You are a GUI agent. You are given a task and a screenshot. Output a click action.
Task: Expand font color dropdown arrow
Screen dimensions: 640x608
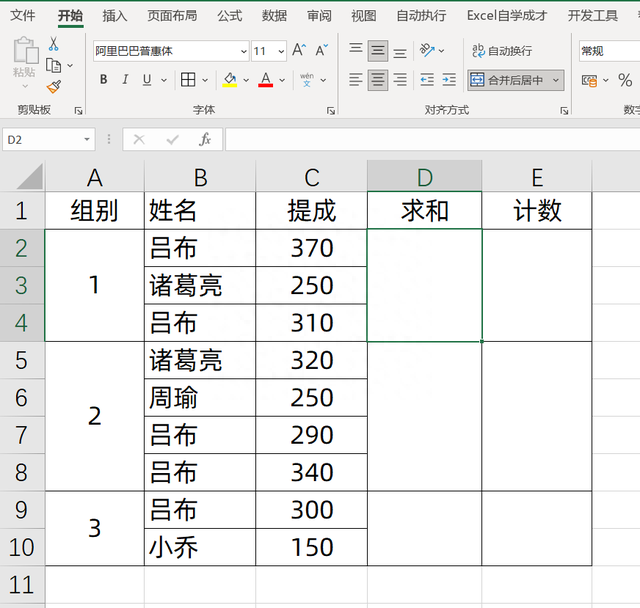(x=282, y=80)
